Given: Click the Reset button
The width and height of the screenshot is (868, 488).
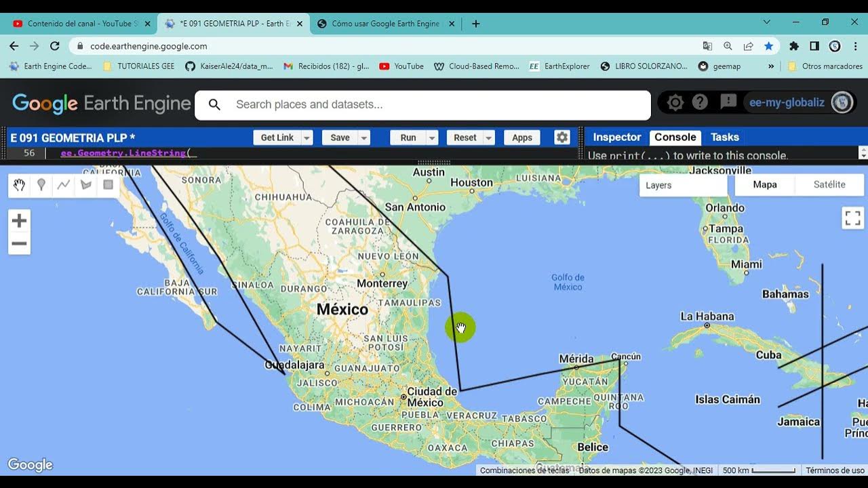Looking at the screenshot, I should pyautogui.click(x=465, y=138).
